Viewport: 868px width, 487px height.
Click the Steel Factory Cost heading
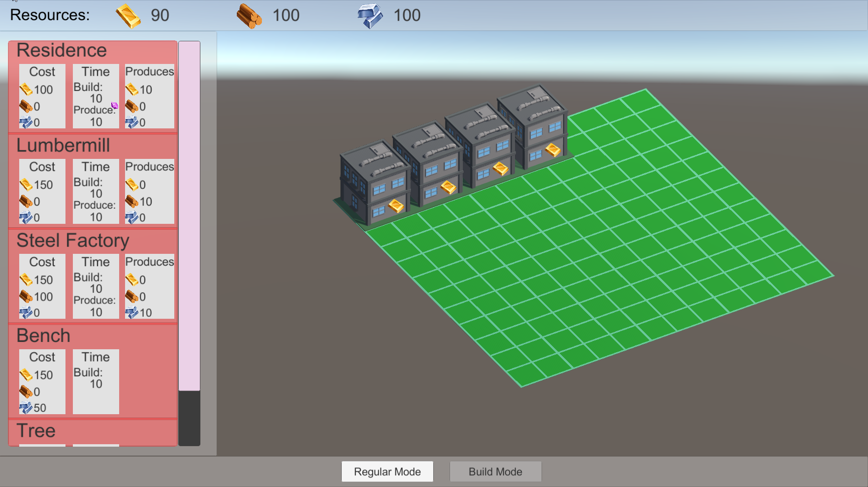pyautogui.click(x=42, y=262)
